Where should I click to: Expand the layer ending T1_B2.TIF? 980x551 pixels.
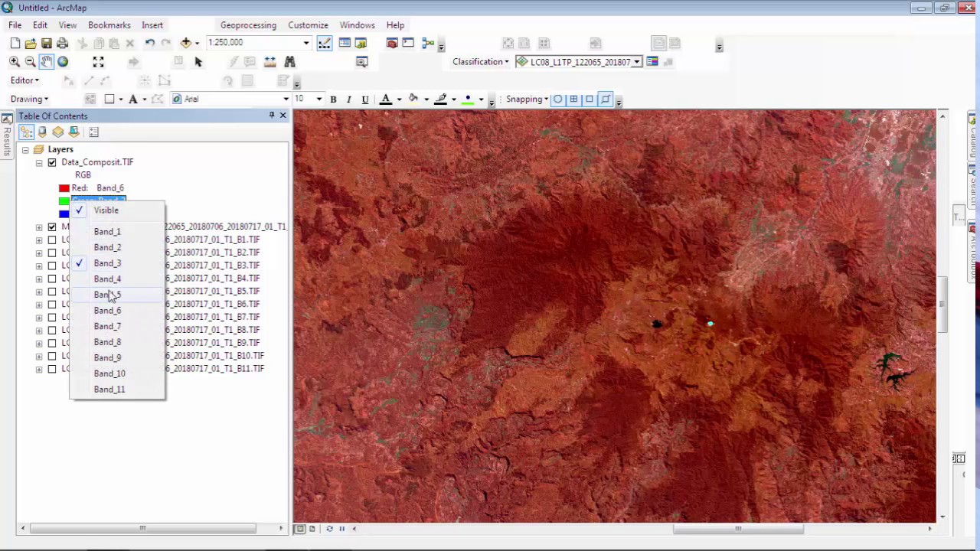tap(39, 253)
